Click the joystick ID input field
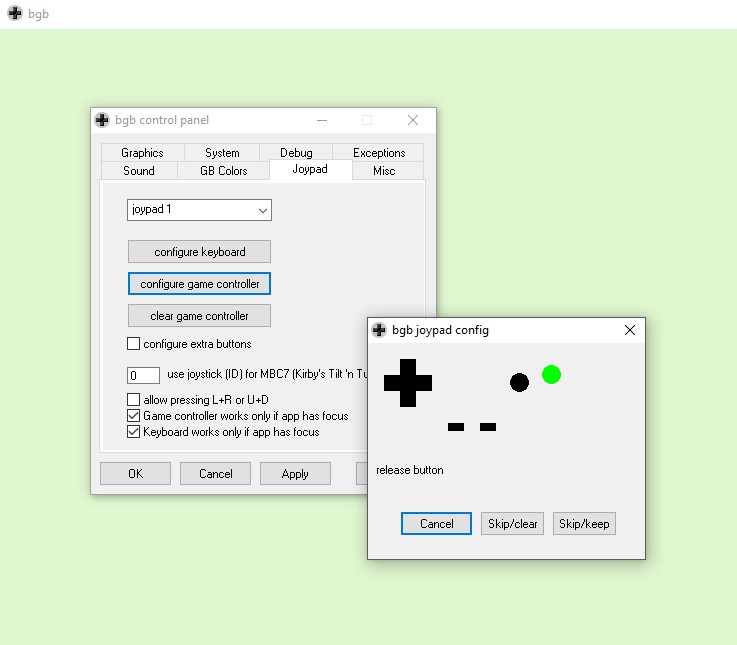The height and width of the screenshot is (645, 737). 144,376
